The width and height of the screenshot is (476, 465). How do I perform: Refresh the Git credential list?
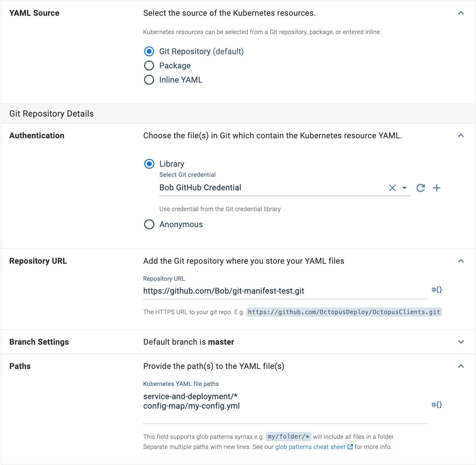coord(421,188)
